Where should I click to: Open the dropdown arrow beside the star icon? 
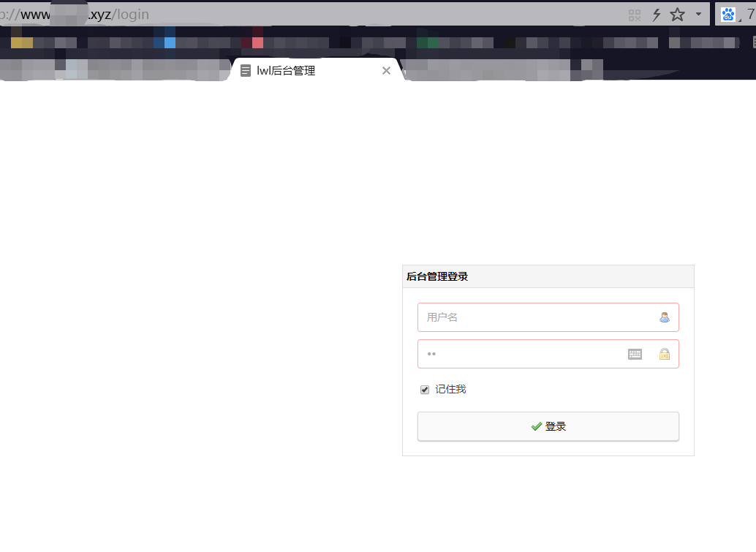point(697,14)
